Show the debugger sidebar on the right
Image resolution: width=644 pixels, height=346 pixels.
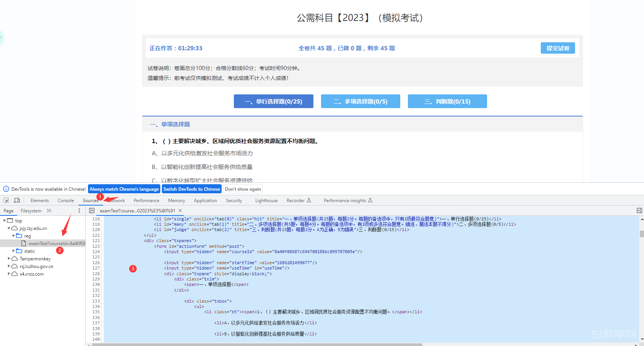639,210
